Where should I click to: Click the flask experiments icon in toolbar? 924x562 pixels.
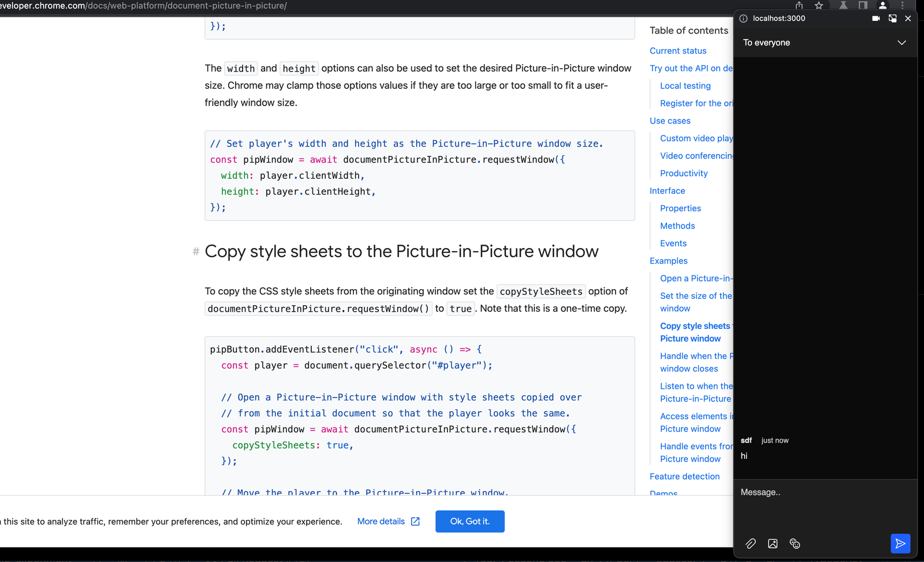(x=843, y=6)
